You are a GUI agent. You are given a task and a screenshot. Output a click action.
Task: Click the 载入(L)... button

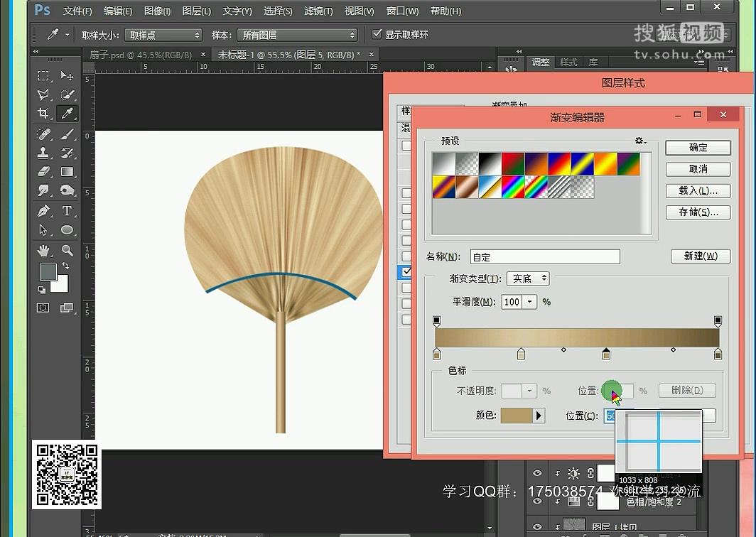click(698, 191)
